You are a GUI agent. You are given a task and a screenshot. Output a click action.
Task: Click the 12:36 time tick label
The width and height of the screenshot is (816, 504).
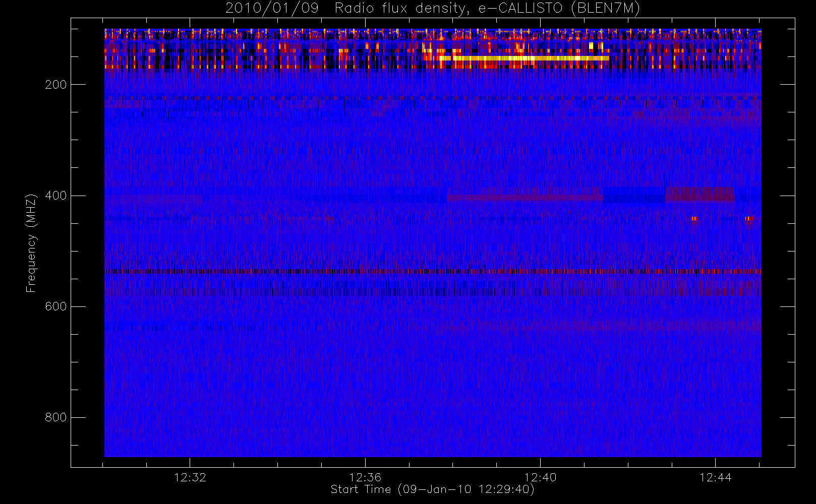click(x=365, y=477)
